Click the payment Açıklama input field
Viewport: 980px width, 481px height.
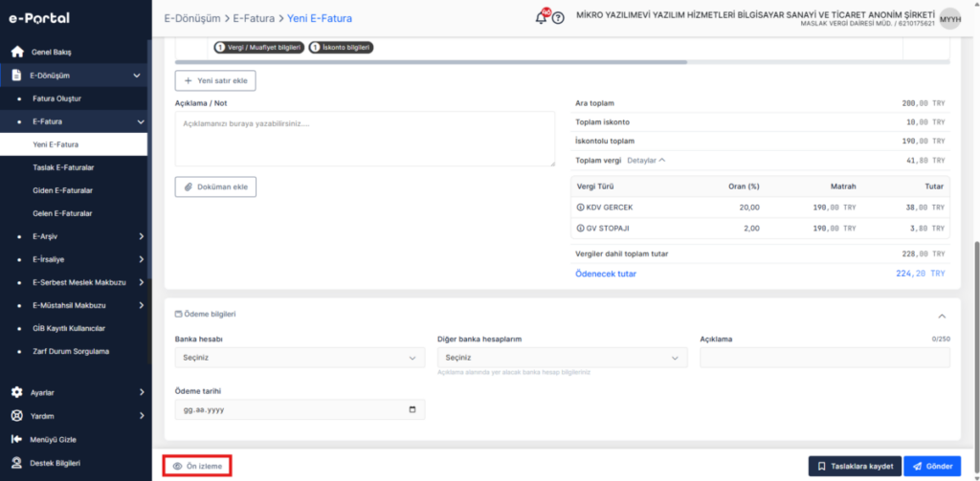pos(825,358)
